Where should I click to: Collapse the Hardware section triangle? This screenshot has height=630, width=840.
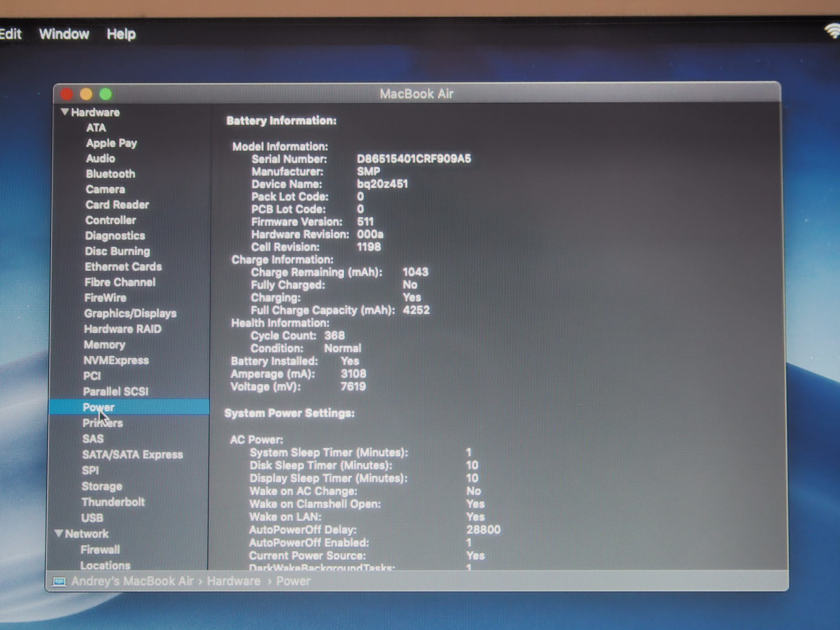coord(64,112)
